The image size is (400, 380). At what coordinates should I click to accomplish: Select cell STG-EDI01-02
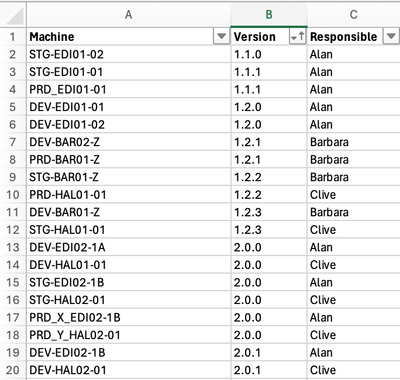coord(129,54)
